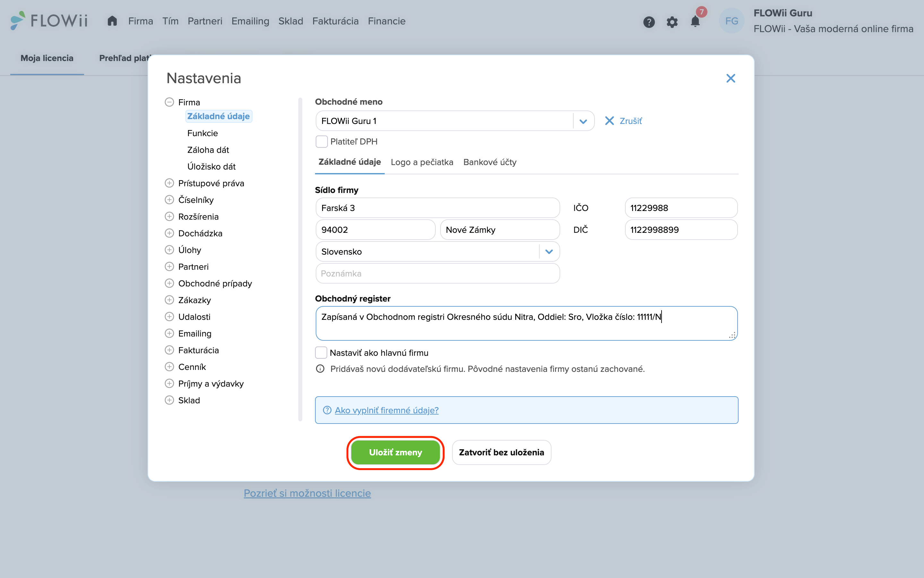Select Funkcie in settings tree
The height and width of the screenshot is (578, 924).
point(202,133)
